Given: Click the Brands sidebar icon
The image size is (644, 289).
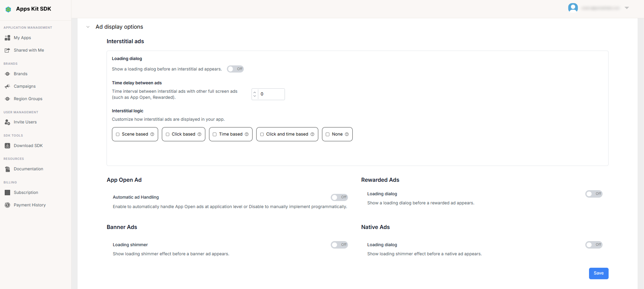Looking at the screenshot, I should 7,74.
